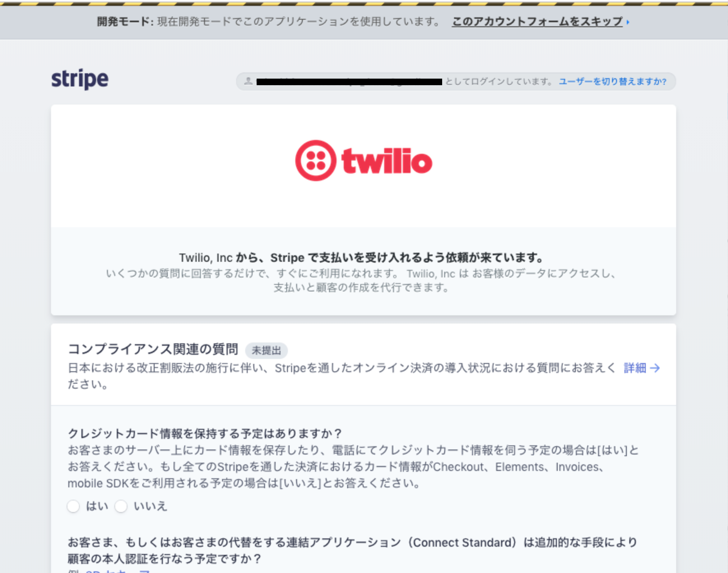Click the user avatar icon in login bar
Viewport: 728px width, 573px height.
(x=248, y=81)
